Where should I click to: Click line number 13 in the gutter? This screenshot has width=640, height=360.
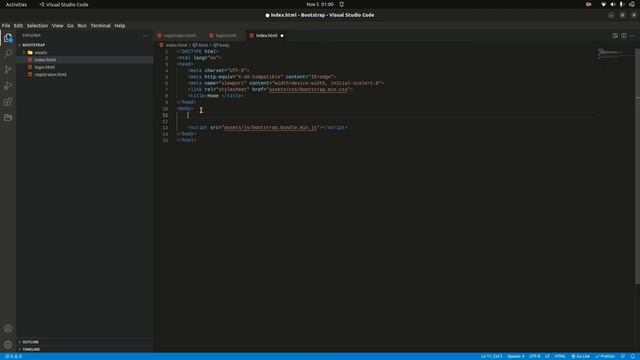165,127
